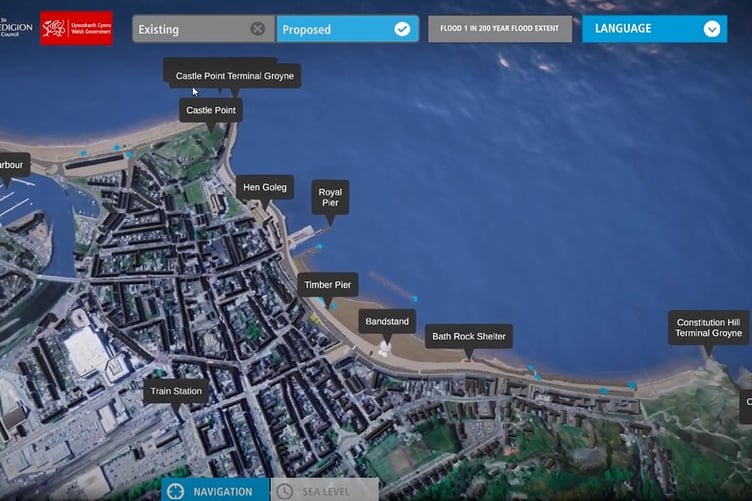The width and height of the screenshot is (752, 501).
Task: Select the Timber Pier marker
Action: [x=328, y=285]
